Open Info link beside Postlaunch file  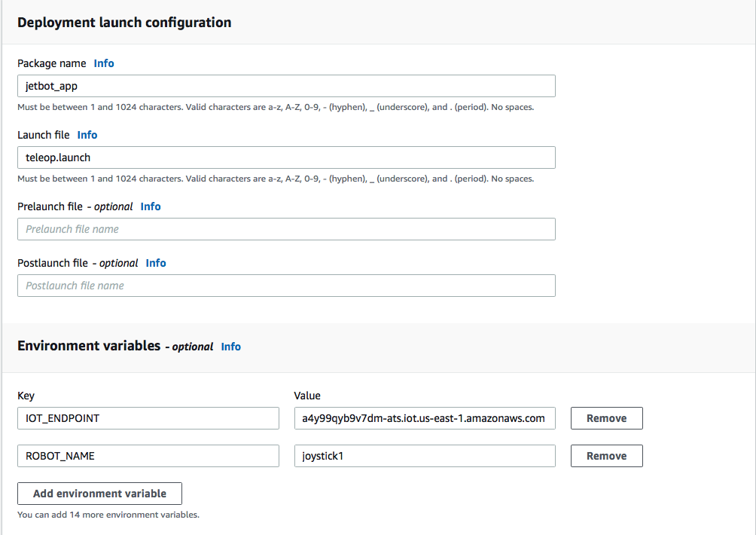pyautogui.click(x=156, y=263)
